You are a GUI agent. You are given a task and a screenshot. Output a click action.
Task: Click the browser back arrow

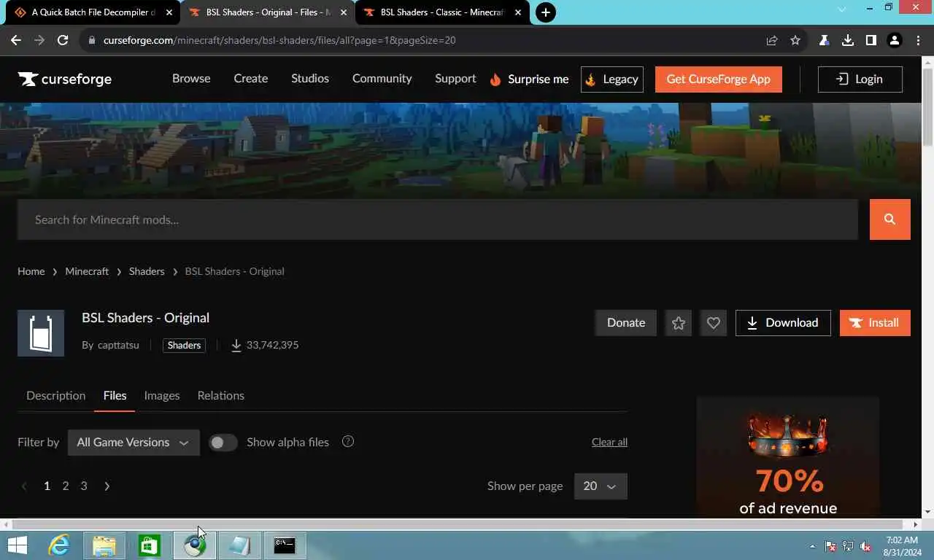tap(16, 40)
